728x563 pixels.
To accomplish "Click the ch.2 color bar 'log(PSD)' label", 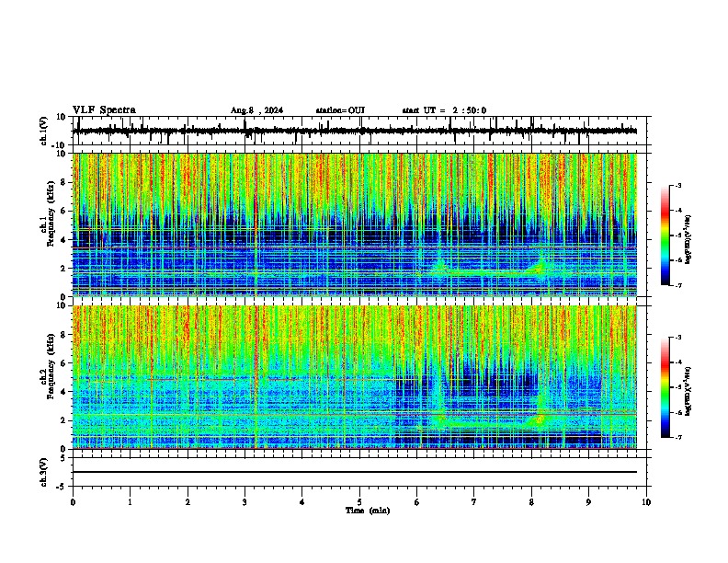I will coord(688,391).
